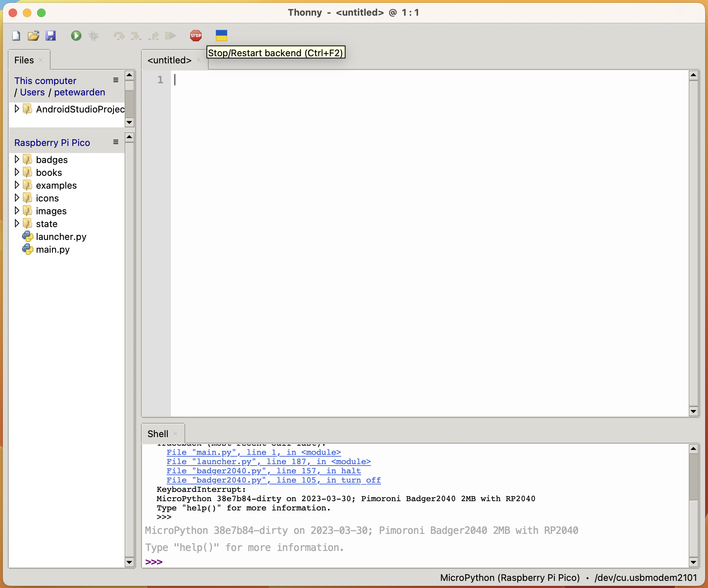Select the Shell tab at bottom panel
Screen dimensions: 708x588
click(x=160, y=434)
